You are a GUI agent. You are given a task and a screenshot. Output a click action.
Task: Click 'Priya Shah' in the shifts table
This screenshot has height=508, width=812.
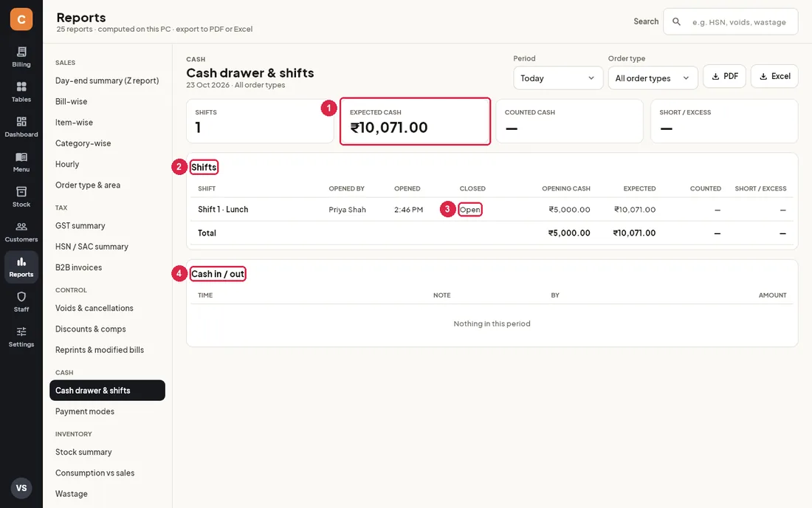[347, 210]
